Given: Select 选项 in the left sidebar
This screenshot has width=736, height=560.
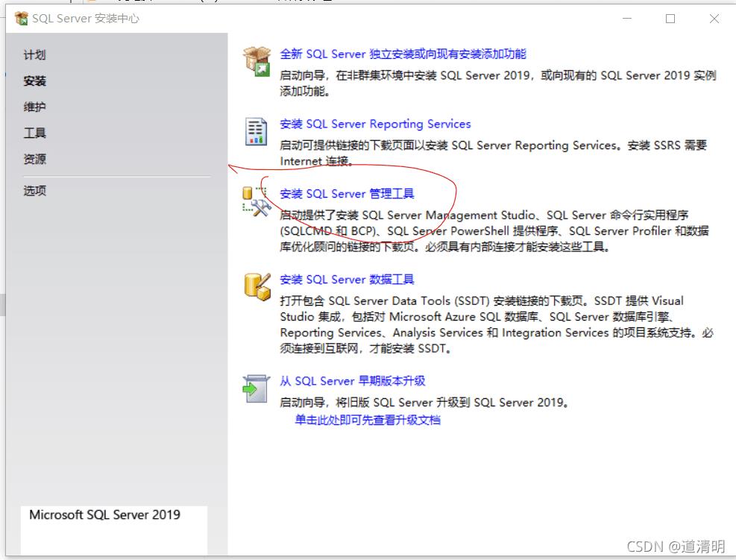Looking at the screenshot, I should (35, 191).
